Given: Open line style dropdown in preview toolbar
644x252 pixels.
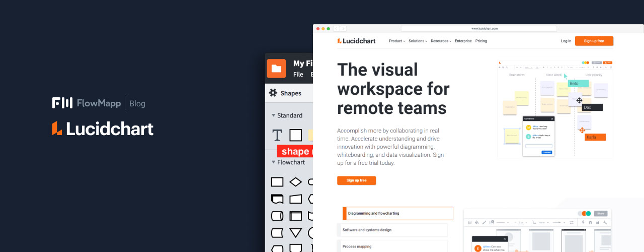Looking at the screenshot, I should [x=503, y=222].
